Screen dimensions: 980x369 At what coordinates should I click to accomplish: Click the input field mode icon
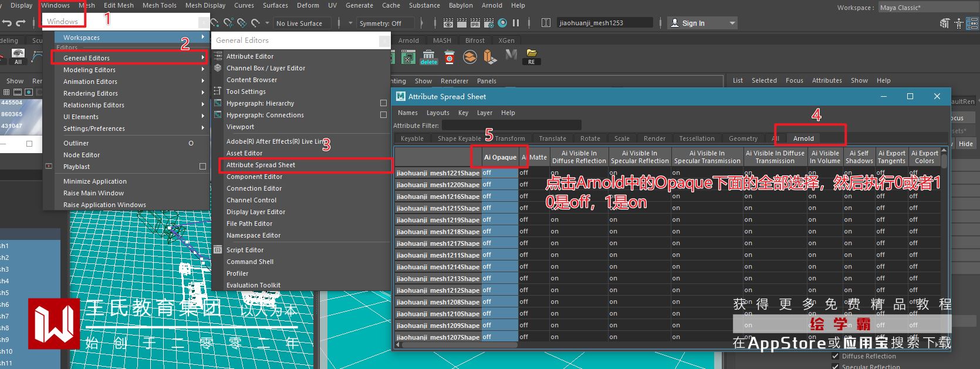pos(546,23)
